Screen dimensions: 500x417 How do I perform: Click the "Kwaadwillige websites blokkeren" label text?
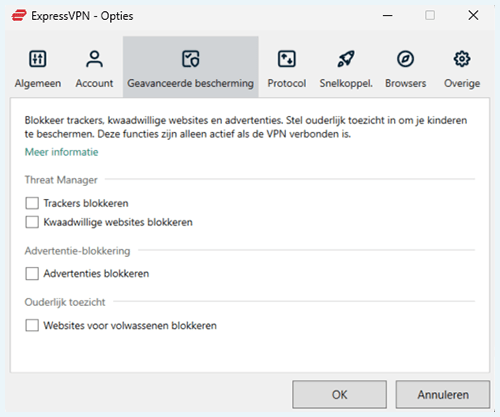118,222
